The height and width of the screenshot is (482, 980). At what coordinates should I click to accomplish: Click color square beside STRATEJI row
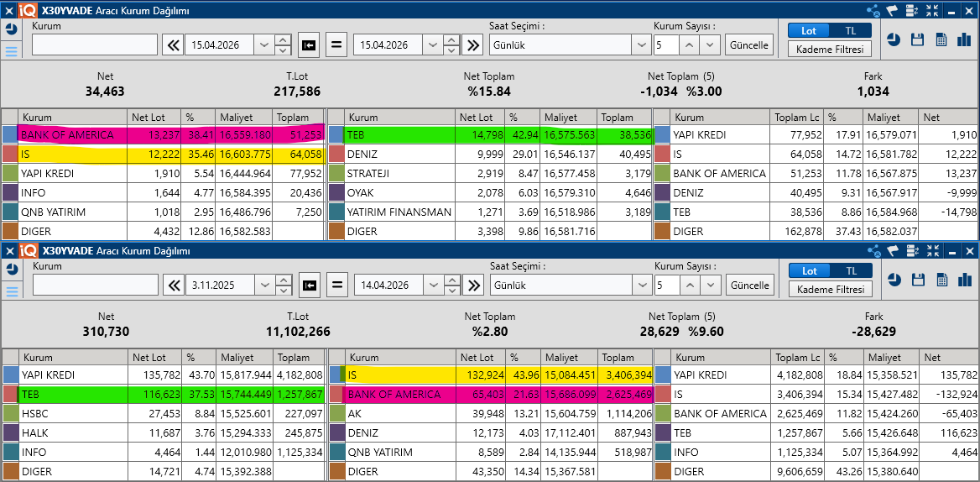coord(336,173)
